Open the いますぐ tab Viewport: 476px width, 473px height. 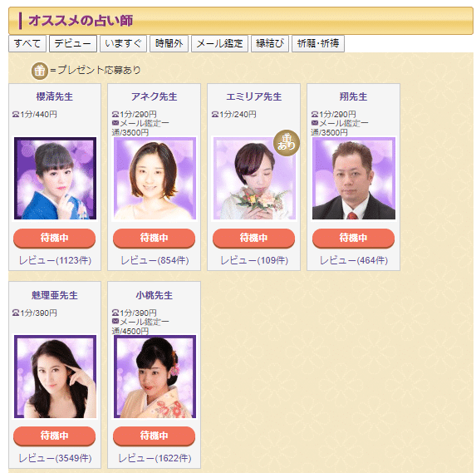point(123,43)
